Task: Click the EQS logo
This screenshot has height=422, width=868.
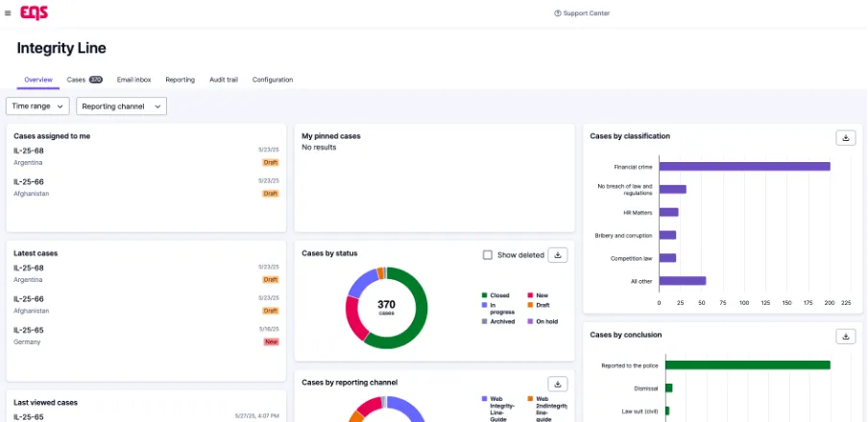Action: pyautogui.click(x=35, y=12)
